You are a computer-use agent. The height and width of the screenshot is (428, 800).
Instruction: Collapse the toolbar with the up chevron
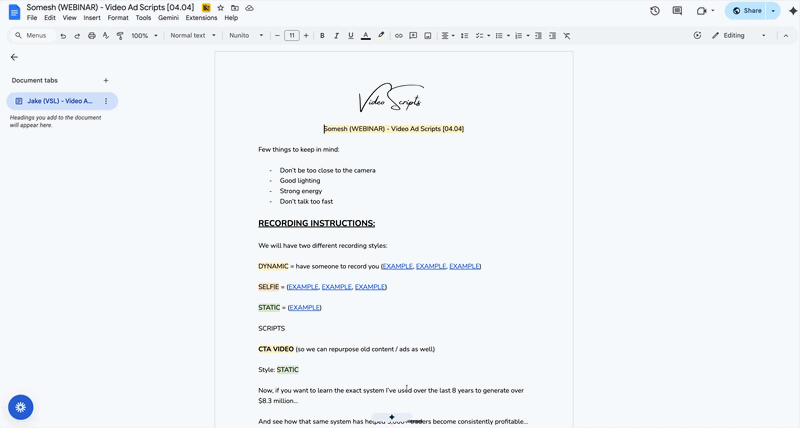(x=786, y=36)
